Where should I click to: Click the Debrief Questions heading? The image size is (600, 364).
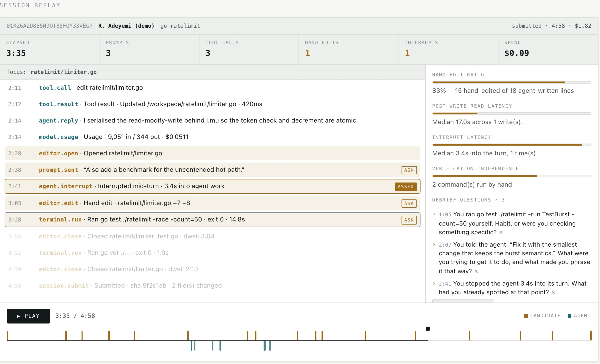coord(468,200)
